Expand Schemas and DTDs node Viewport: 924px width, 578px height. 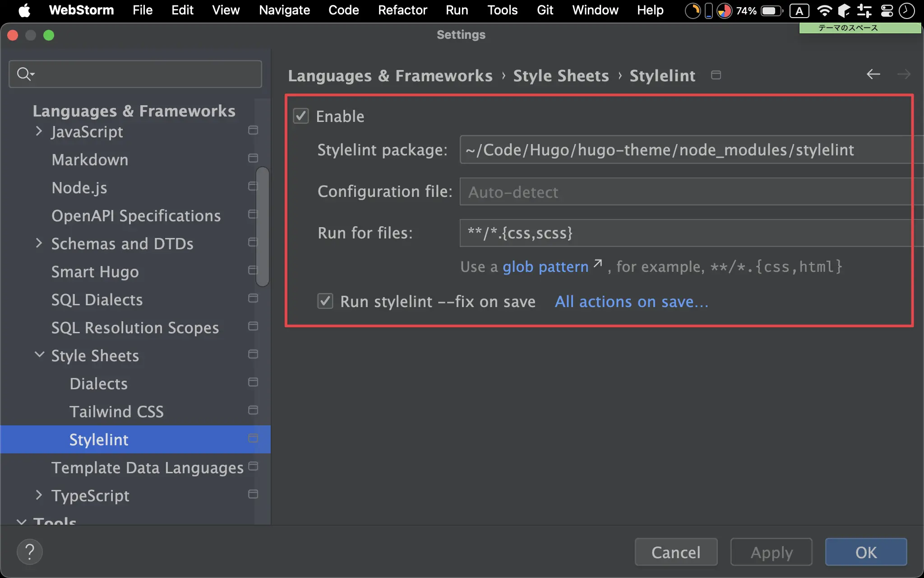39,243
